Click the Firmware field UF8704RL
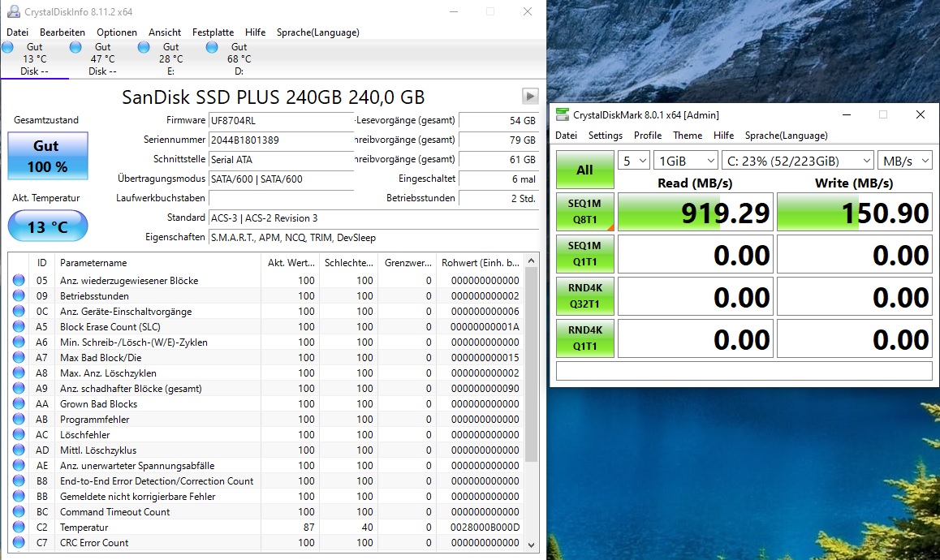 point(281,120)
